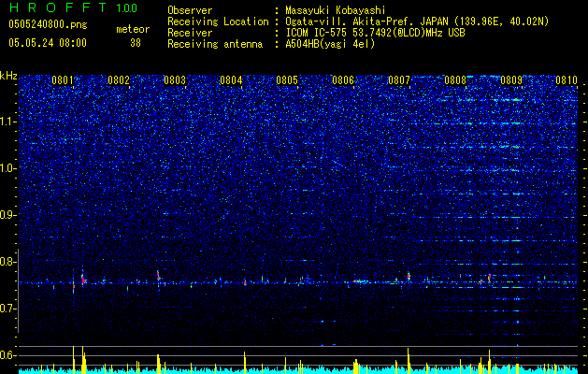Image resolution: width=588 pixels, height=374 pixels.
Task: Click the kHz axis unit label
Action: (8, 76)
